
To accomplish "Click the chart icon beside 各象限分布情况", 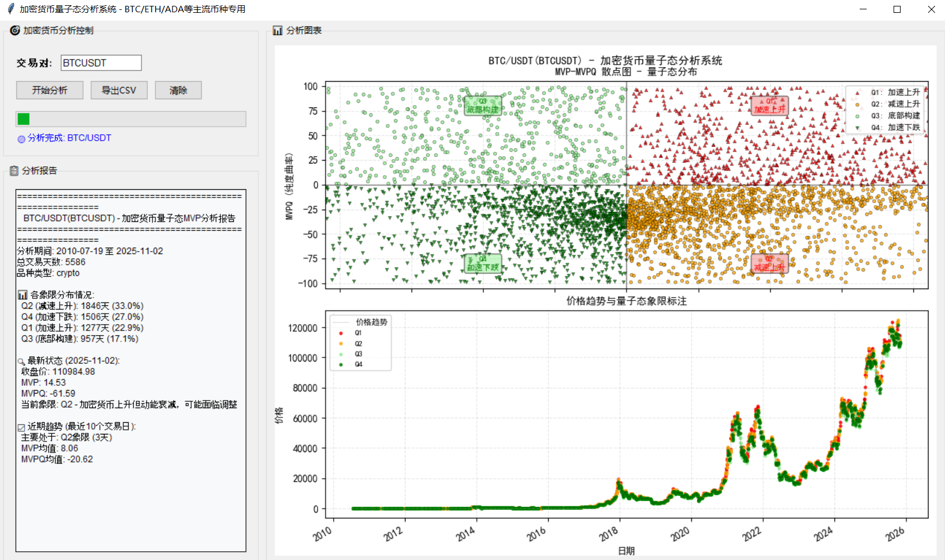I will click(x=22, y=295).
